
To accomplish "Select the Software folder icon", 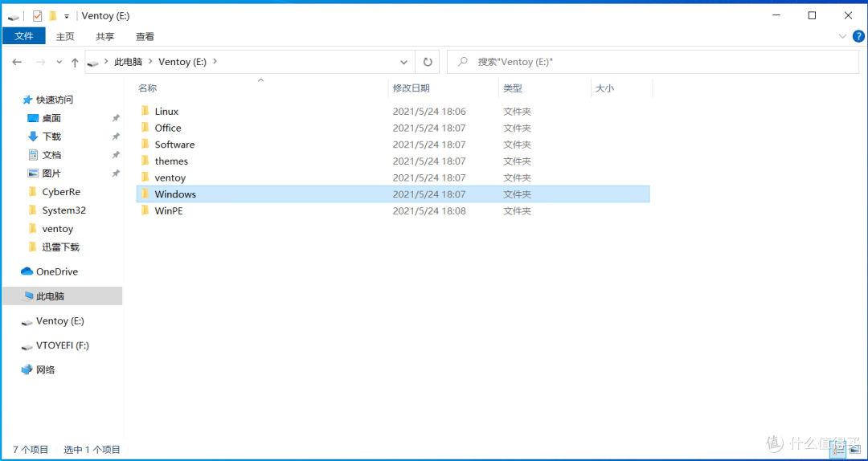I will pos(145,144).
